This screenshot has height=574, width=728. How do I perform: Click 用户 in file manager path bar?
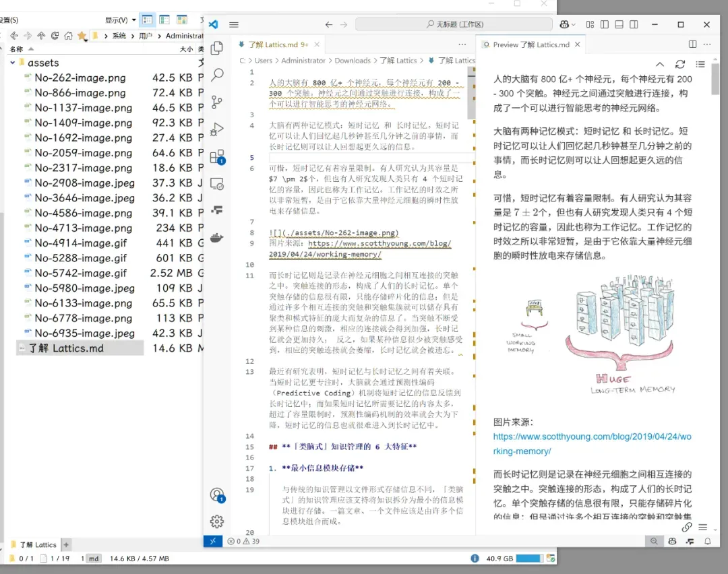(x=146, y=36)
